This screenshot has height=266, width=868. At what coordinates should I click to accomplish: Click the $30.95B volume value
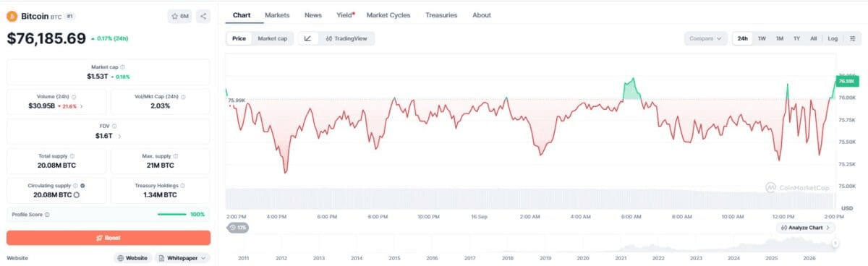(x=41, y=106)
